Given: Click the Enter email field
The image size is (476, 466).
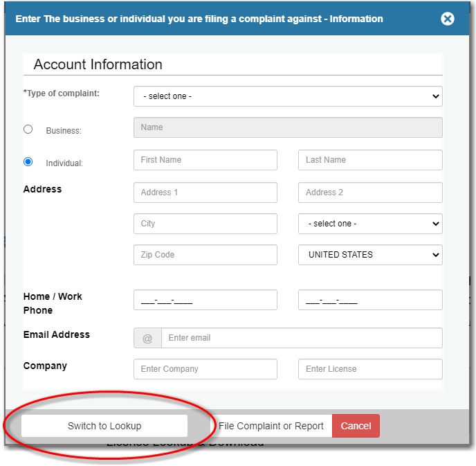Looking at the screenshot, I should [302, 338].
